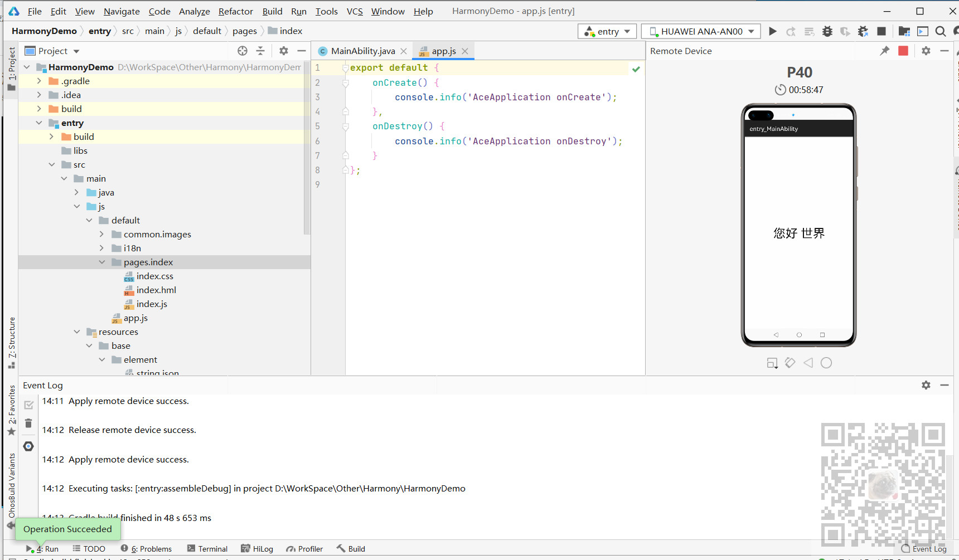
Task: Expand the .gradle folder
Action: [x=39, y=81]
